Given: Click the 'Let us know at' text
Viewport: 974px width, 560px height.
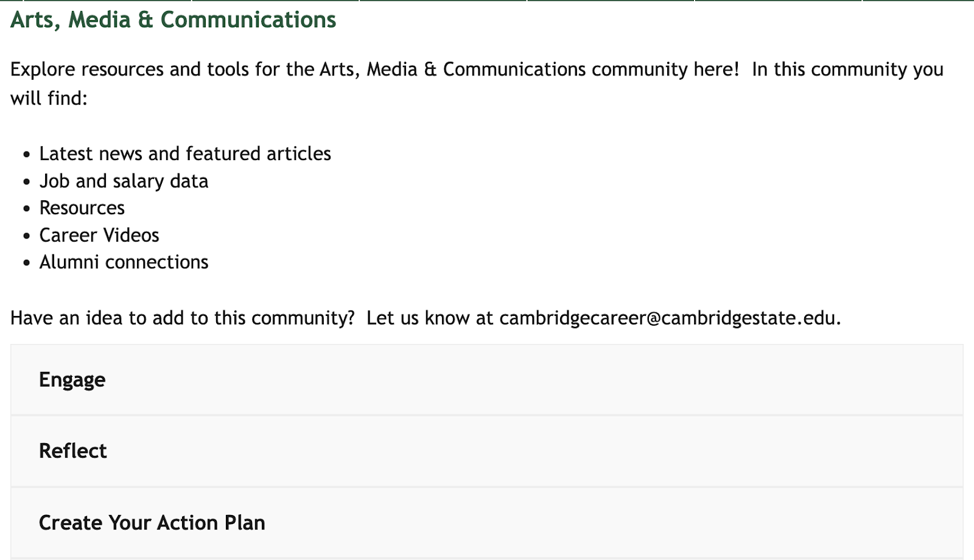Looking at the screenshot, I should pos(430,318).
